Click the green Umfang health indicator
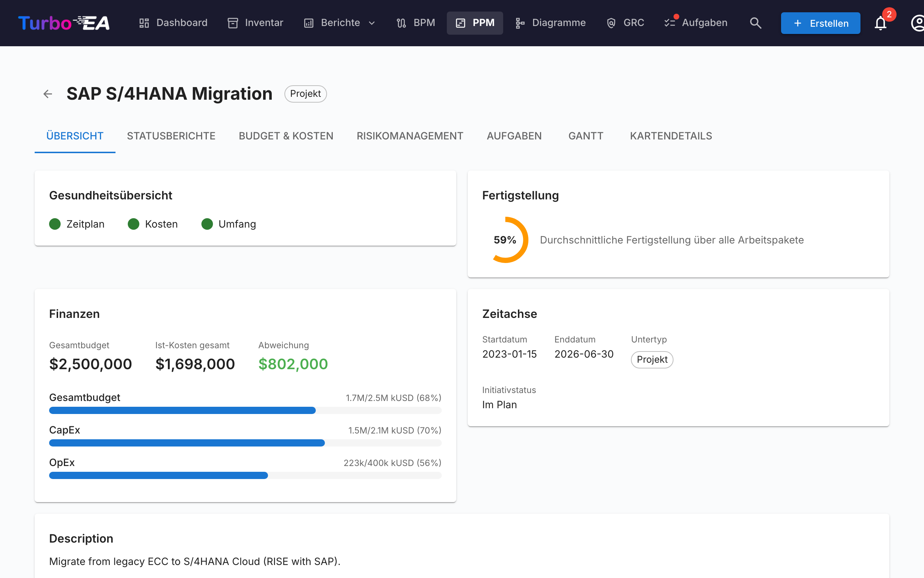Image resolution: width=924 pixels, height=578 pixels. (x=207, y=224)
